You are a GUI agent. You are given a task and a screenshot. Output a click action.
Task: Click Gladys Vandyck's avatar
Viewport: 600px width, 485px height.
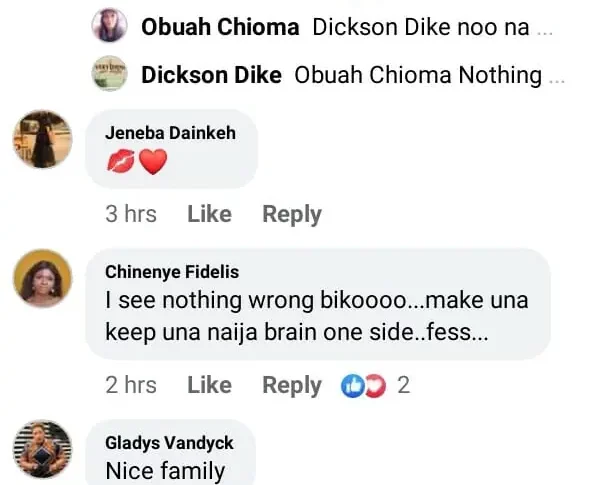(x=42, y=449)
